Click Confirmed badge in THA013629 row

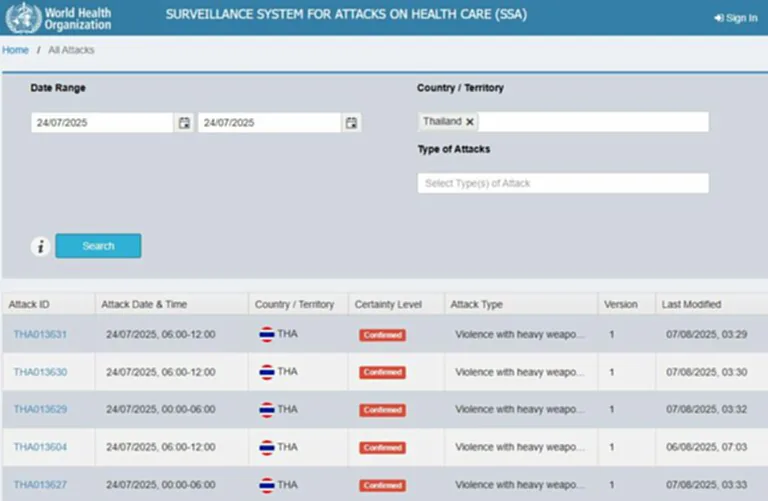pyautogui.click(x=383, y=410)
